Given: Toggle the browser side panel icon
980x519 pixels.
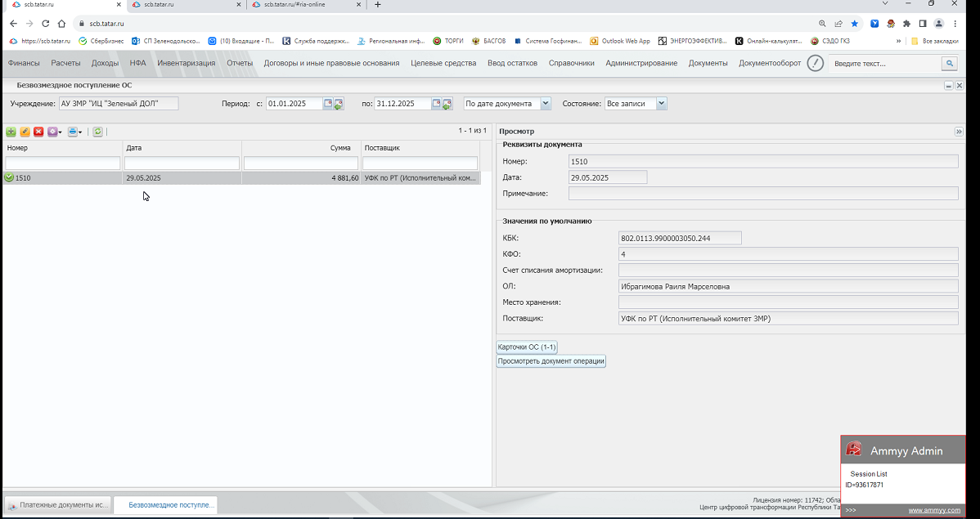Looking at the screenshot, I should (x=923, y=23).
